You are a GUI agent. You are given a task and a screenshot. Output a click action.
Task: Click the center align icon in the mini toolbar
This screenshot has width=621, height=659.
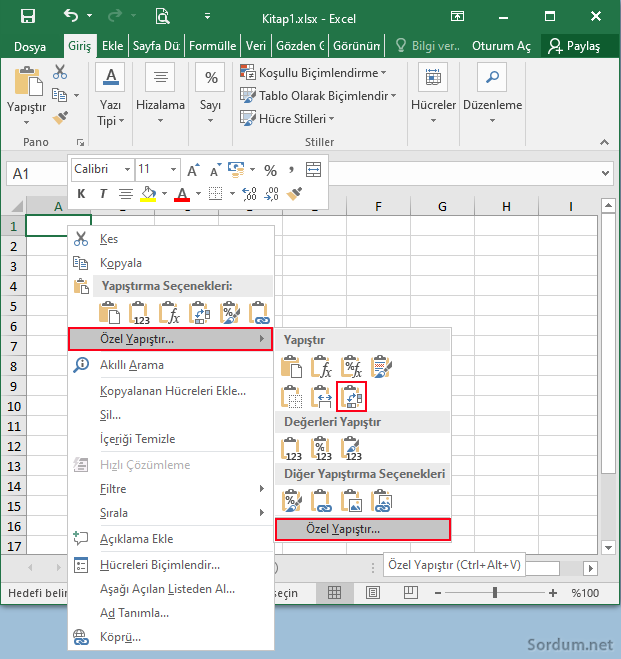pyautogui.click(x=126, y=194)
